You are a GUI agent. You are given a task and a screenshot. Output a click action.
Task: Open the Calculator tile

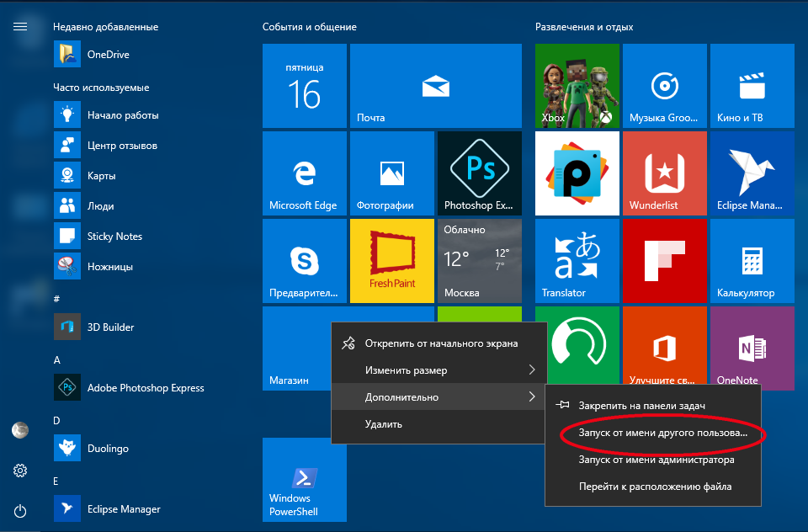[x=752, y=261]
